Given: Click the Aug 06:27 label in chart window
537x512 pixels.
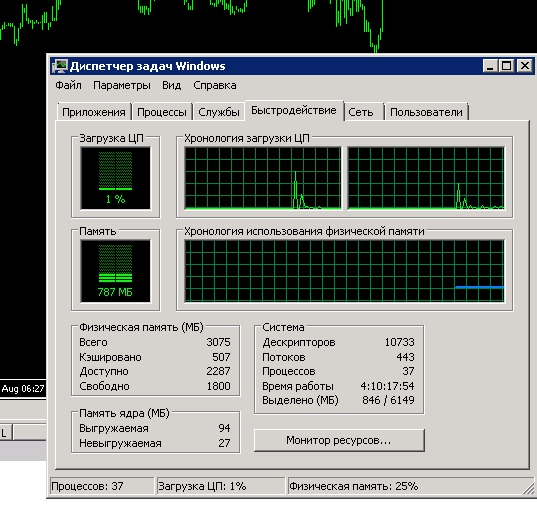Looking at the screenshot, I should tap(23, 389).
